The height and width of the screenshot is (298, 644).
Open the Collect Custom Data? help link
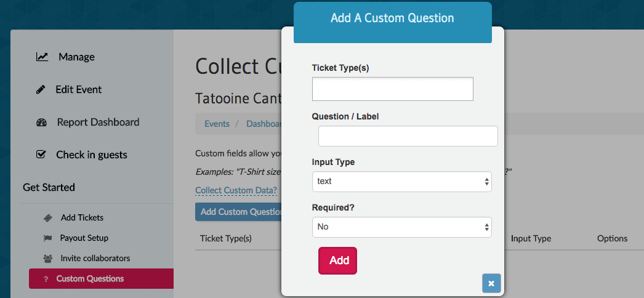[236, 190]
